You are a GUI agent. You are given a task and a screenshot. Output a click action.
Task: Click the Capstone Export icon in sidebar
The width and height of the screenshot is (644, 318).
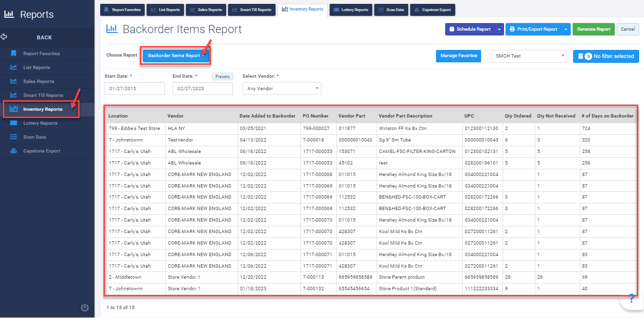tap(14, 151)
